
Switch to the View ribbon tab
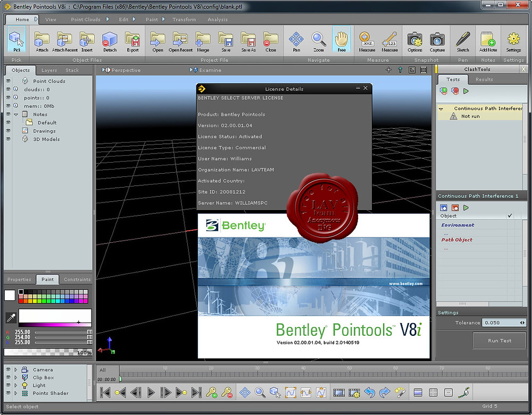[x=51, y=19]
